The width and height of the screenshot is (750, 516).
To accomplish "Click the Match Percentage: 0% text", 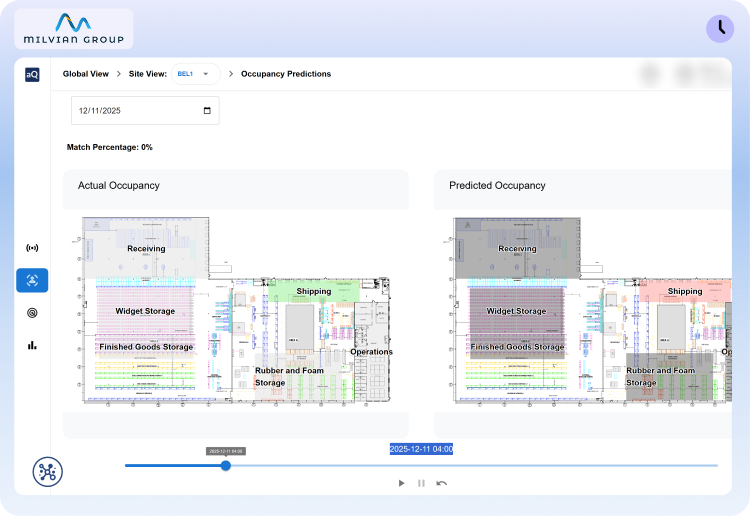I will (110, 147).
